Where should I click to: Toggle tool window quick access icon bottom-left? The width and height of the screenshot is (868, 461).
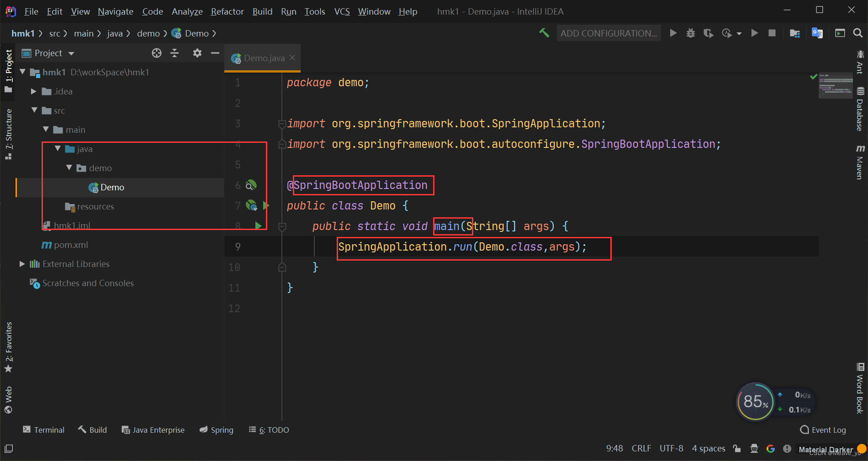click(9, 449)
